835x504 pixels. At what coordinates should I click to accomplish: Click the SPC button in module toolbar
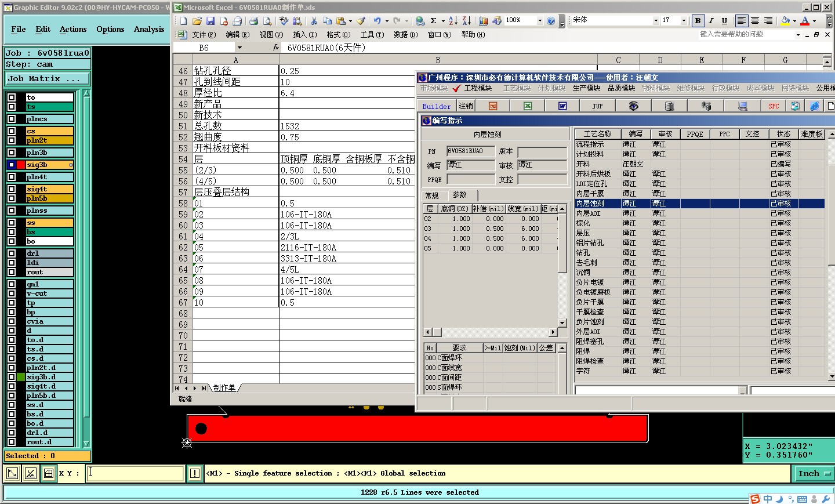point(774,106)
